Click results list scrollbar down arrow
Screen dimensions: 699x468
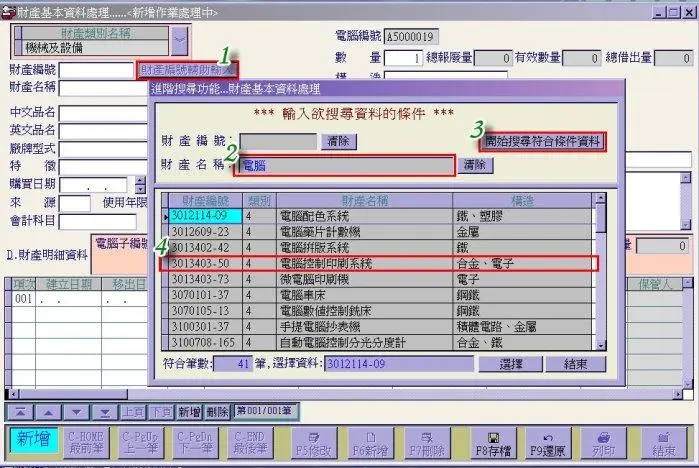point(601,345)
